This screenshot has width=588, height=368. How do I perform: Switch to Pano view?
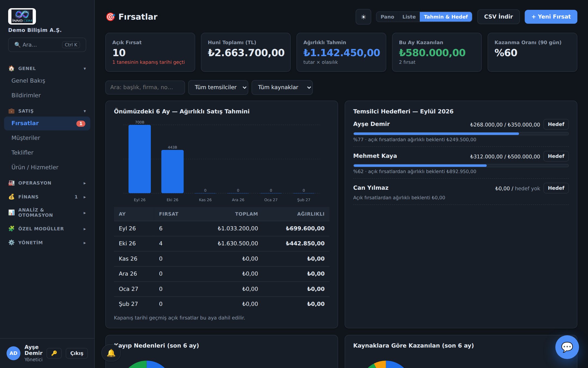point(387,17)
